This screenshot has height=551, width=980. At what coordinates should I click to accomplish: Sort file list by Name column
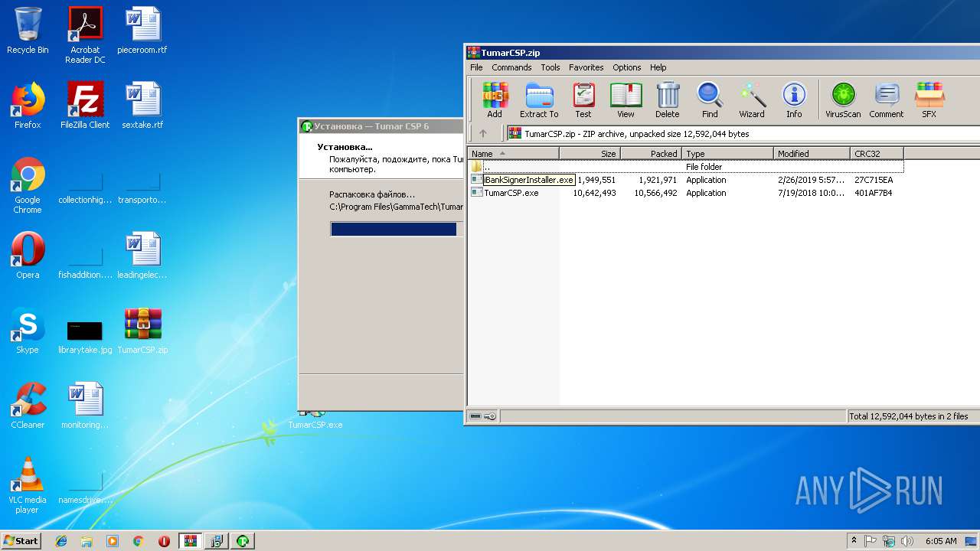pos(513,153)
